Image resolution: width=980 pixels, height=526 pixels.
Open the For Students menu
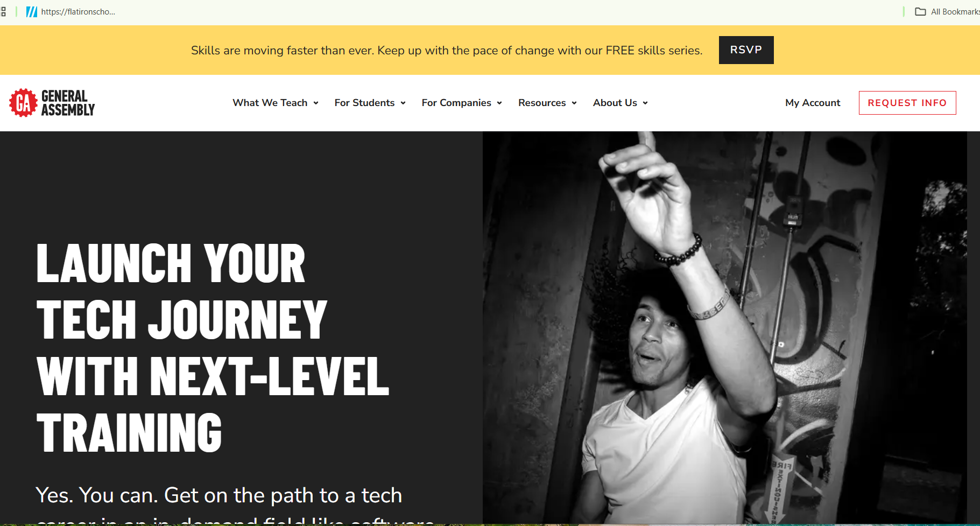(364, 103)
